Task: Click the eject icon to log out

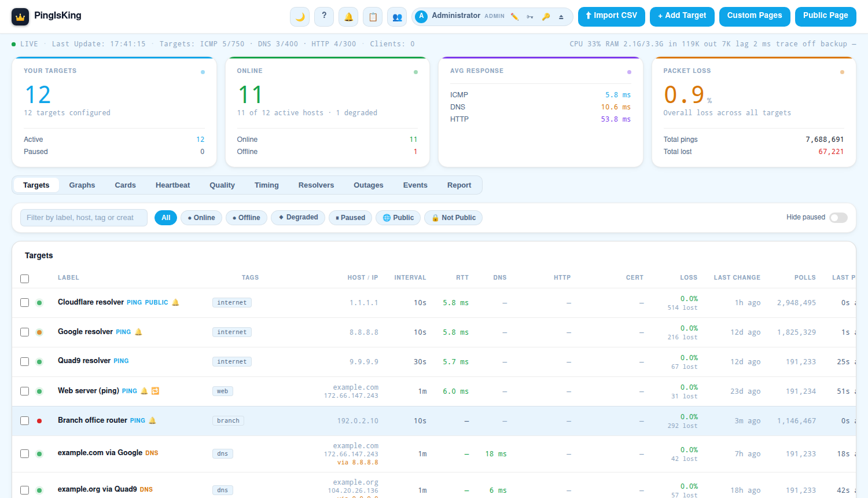Action: tap(561, 17)
